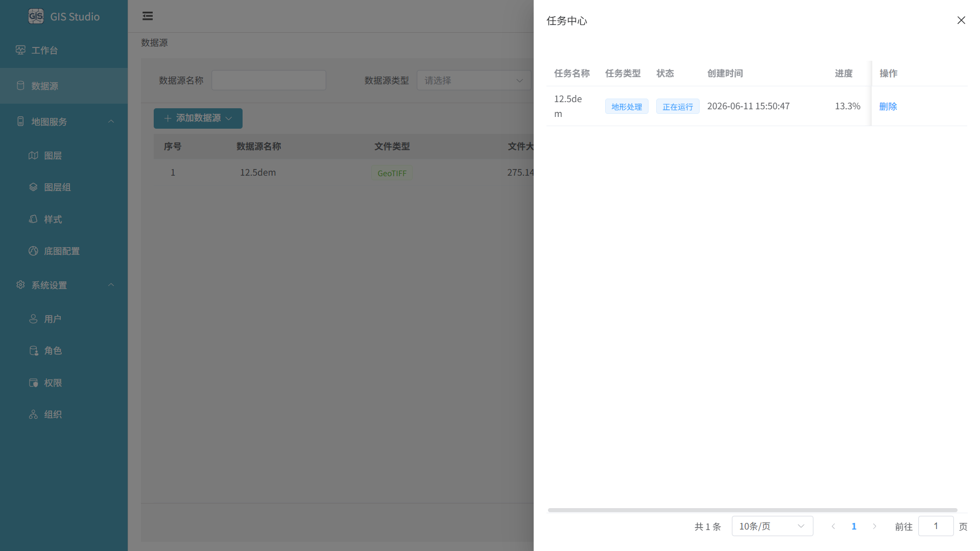This screenshot has width=980, height=551.
Task: Click page number 1 in pagination
Action: (854, 526)
